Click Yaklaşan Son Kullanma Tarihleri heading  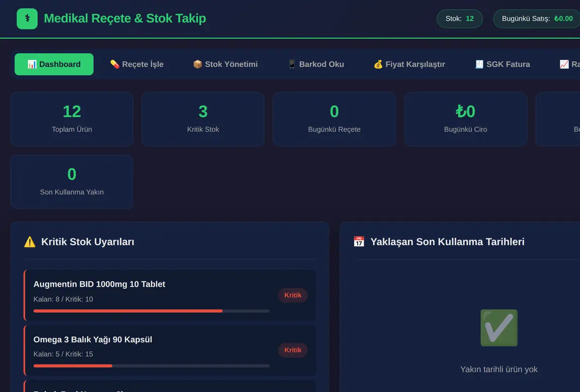pos(448,242)
